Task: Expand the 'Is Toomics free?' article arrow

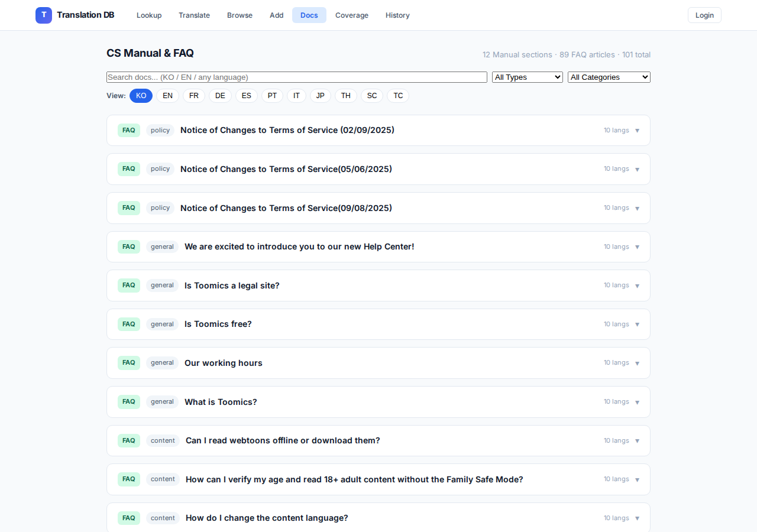Action: [637, 325]
